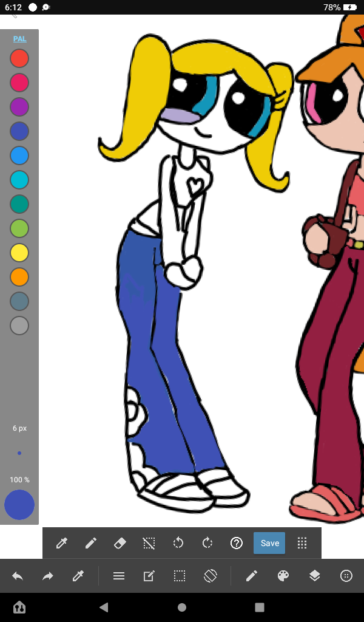Toggle screen rotation icon
This screenshot has width=364, height=622.
pos(211,576)
